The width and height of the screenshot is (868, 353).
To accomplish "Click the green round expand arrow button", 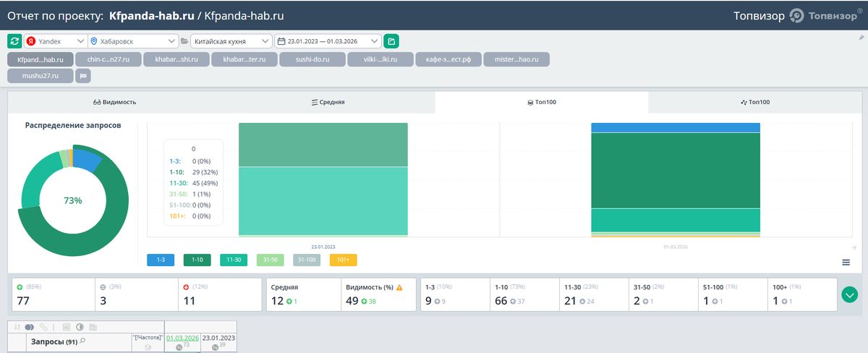I will (850, 295).
